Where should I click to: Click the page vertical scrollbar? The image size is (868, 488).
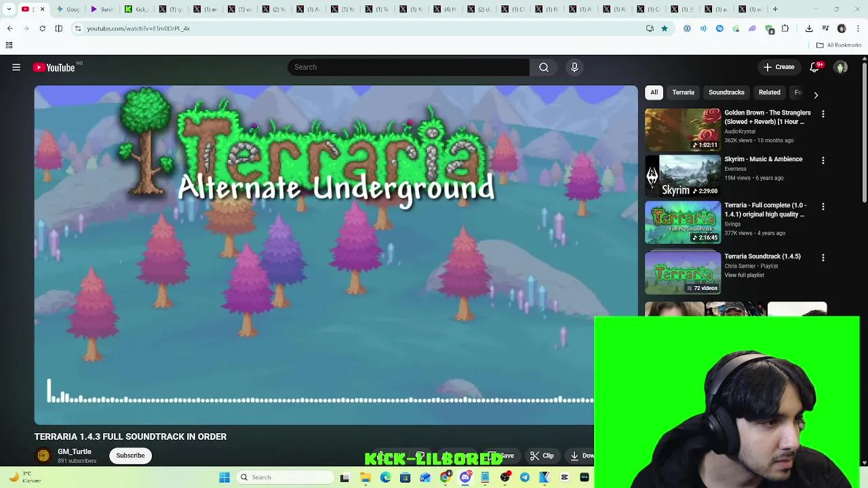[864, 132]
